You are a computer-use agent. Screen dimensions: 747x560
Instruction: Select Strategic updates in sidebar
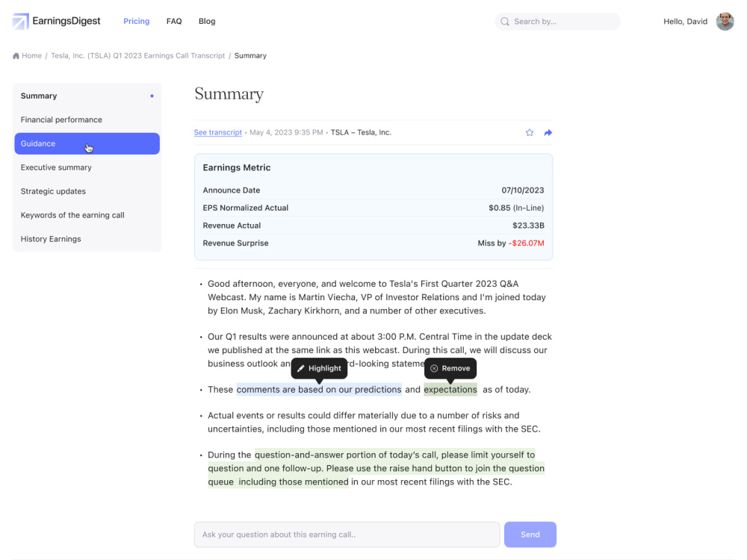87,191
